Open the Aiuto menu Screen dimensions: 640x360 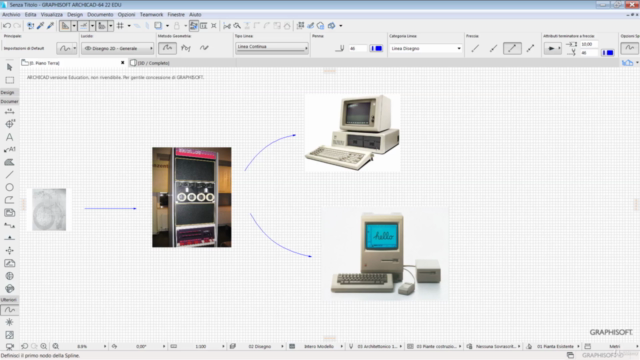tap(195, 14)
